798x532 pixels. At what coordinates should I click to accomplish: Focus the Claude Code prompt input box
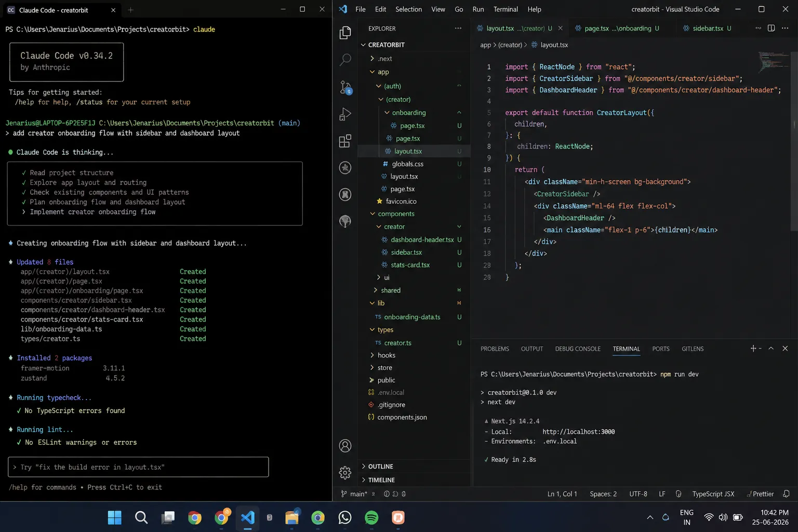(138, 467)
